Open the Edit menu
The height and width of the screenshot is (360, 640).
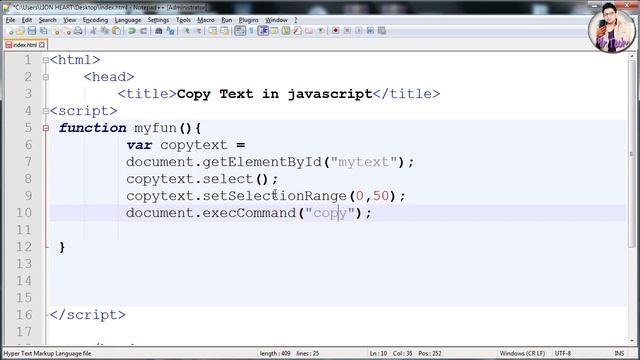27,20
